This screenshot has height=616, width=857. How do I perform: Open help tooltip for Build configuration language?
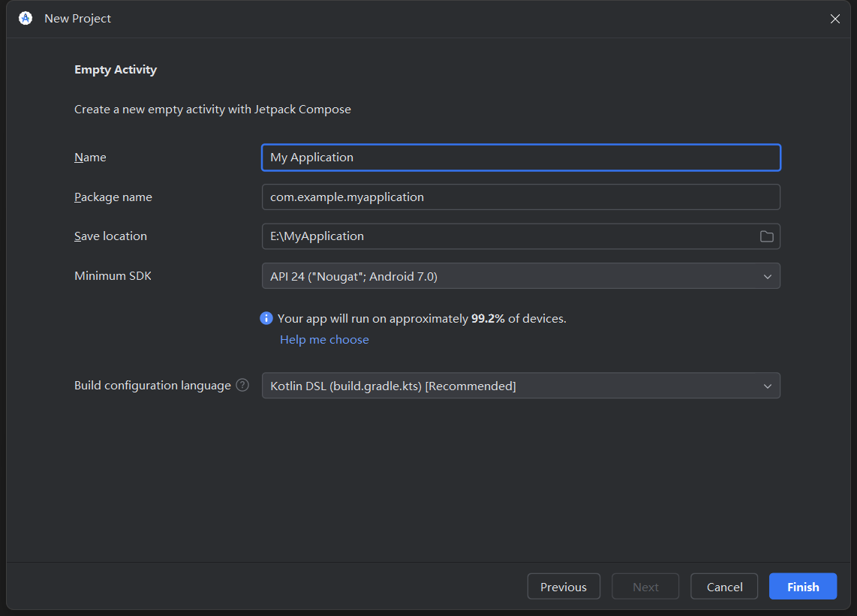pyautogui.click(x=242, y=385)
